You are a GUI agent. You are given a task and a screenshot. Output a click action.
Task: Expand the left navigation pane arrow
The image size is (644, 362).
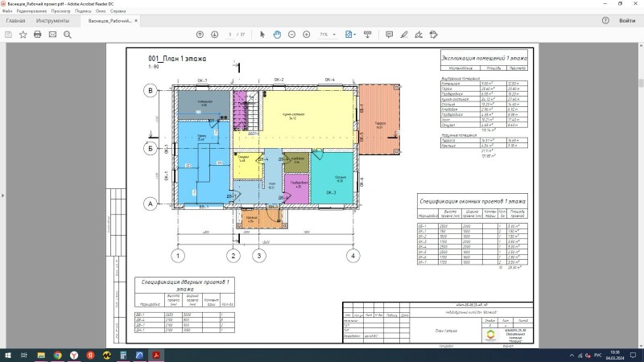[x=3, y=194]
